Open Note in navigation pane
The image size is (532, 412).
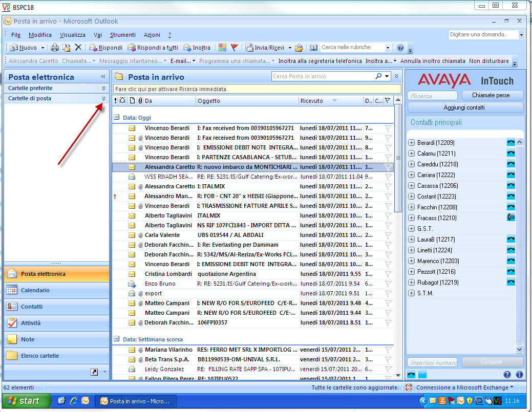point(57,339)
